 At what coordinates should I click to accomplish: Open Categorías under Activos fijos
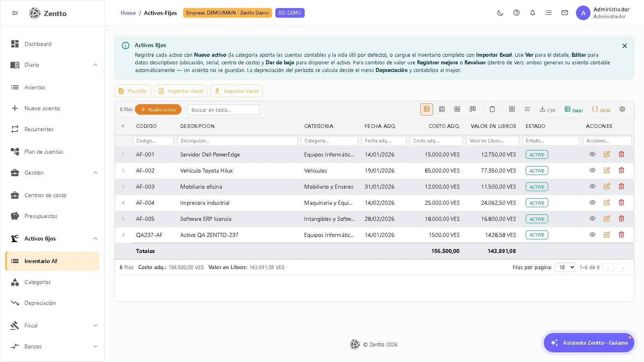pyautogui.click(x=52, y=282)
